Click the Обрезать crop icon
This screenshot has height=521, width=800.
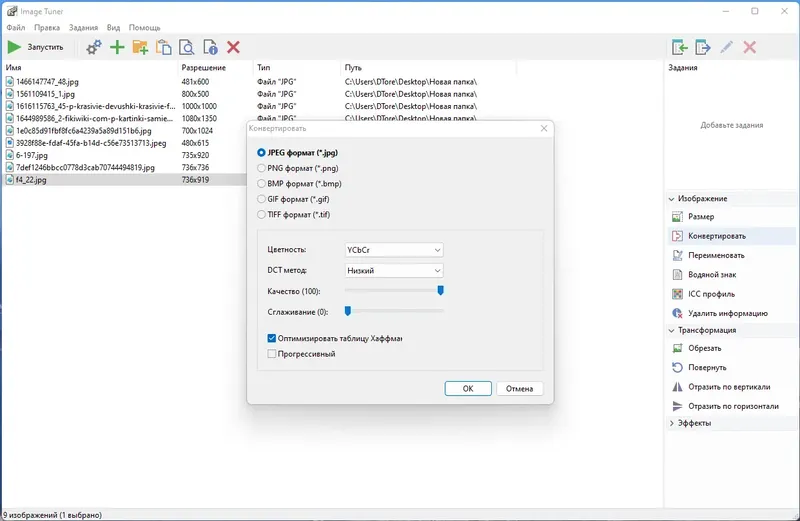[x=678, y=348]
